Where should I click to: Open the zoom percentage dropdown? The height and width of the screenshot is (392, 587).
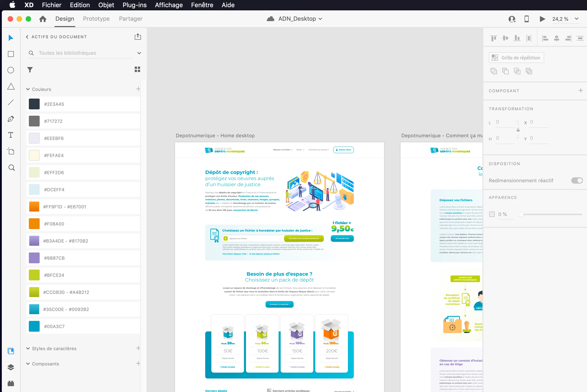(576, 19)
